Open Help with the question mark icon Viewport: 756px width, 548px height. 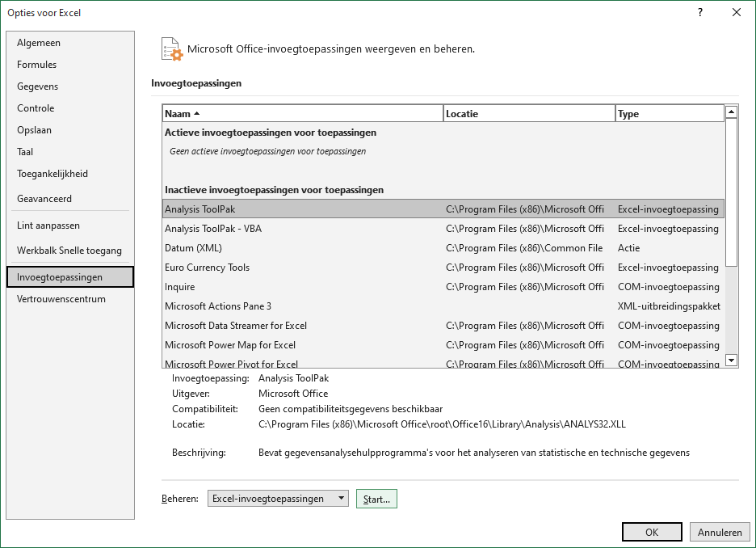pos(700,13)
